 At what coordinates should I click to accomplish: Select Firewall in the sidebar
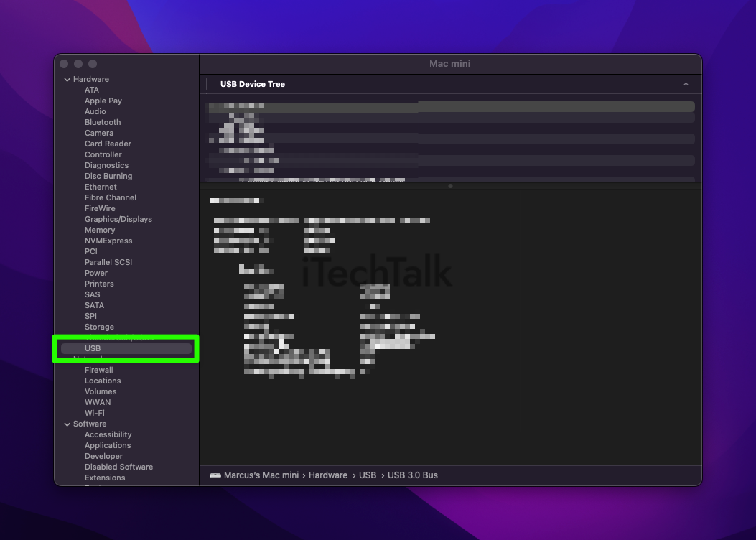99,371
